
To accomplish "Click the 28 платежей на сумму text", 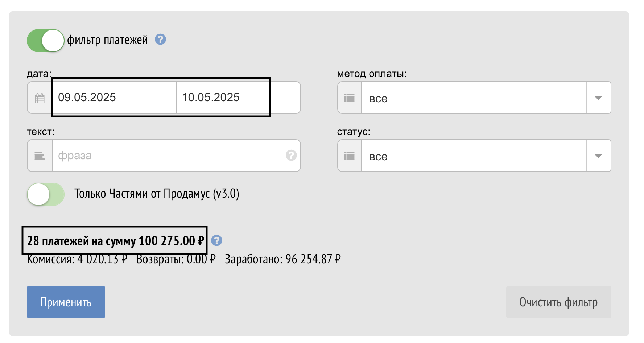I will tap(116, 241).
